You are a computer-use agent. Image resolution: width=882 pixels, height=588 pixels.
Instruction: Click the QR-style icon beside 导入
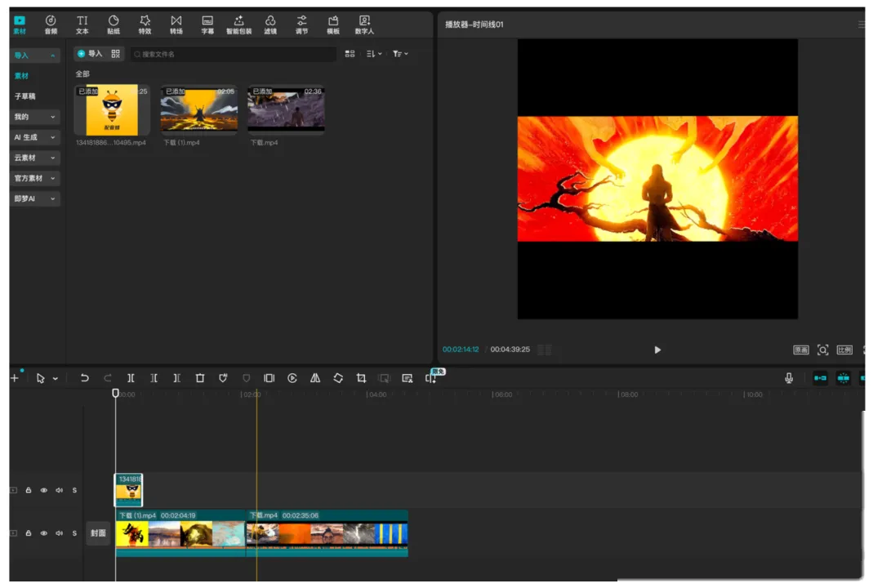115,53
